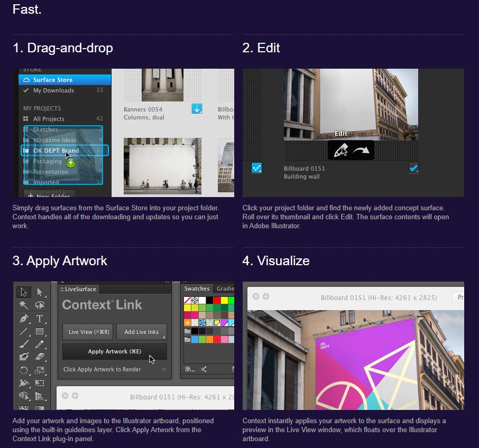Switch to the Swatches tab
479x448 pixels.
(197, 288)
